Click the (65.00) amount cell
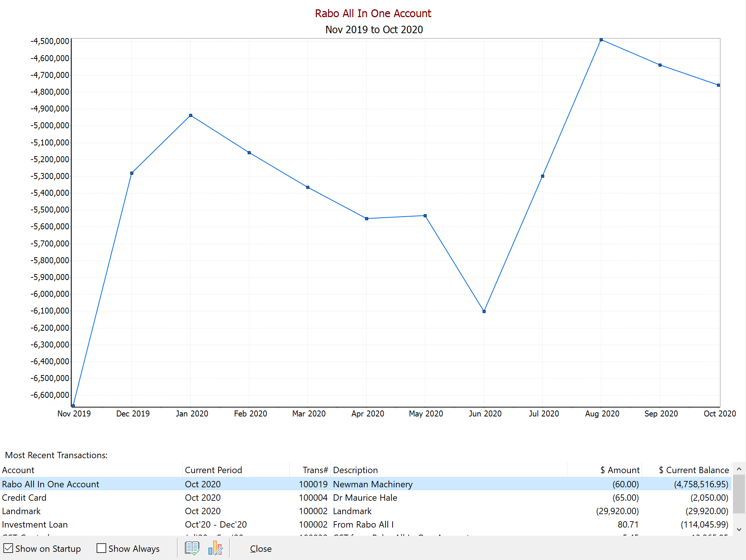 point(626,498)
